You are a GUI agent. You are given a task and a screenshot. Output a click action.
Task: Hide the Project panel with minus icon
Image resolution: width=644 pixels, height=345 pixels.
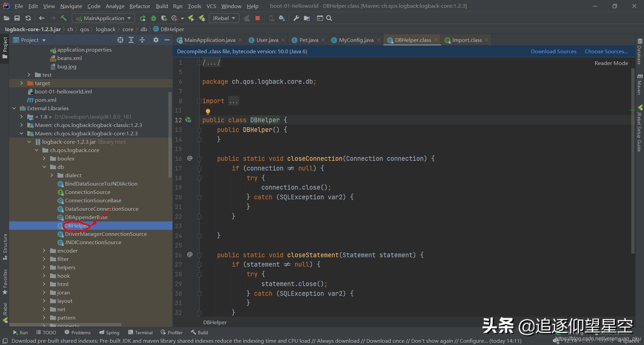pos(167,40)
